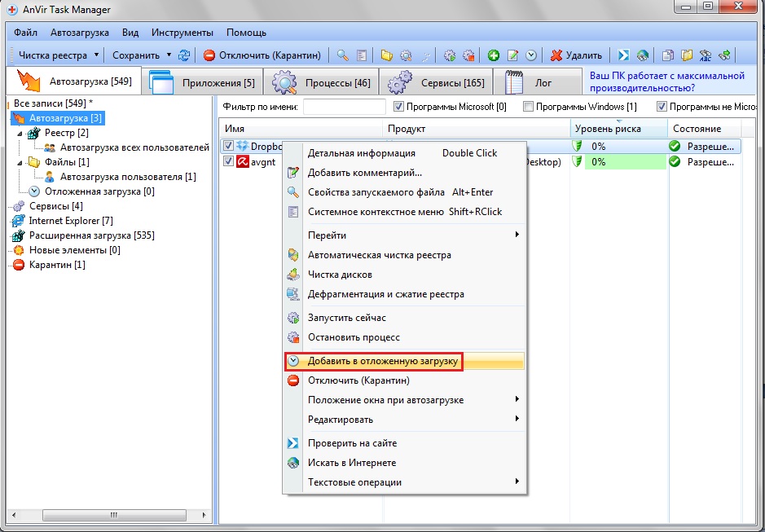Open the Инструменты menu
Screen dimensions: 765x532
point(182,33)
